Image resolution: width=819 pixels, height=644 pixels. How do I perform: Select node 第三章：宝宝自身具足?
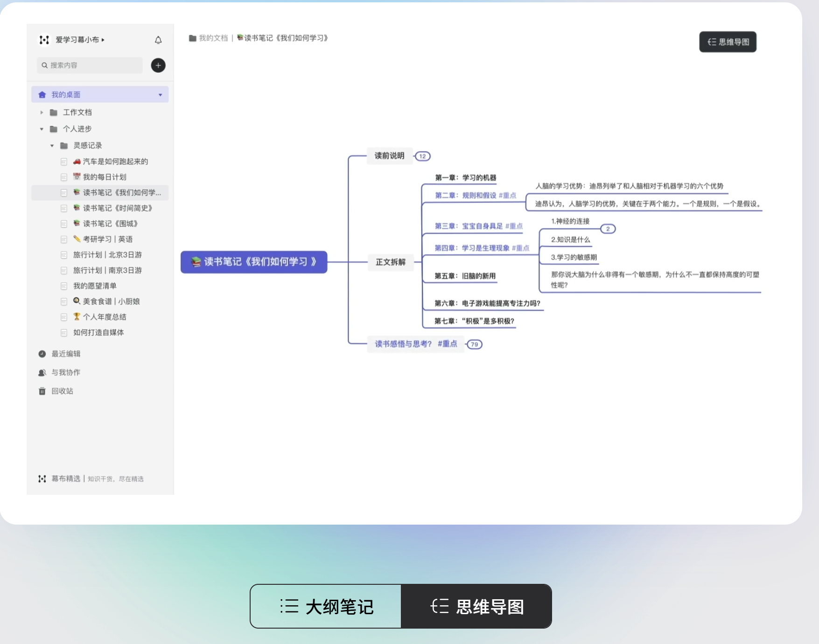coord(469,226)
